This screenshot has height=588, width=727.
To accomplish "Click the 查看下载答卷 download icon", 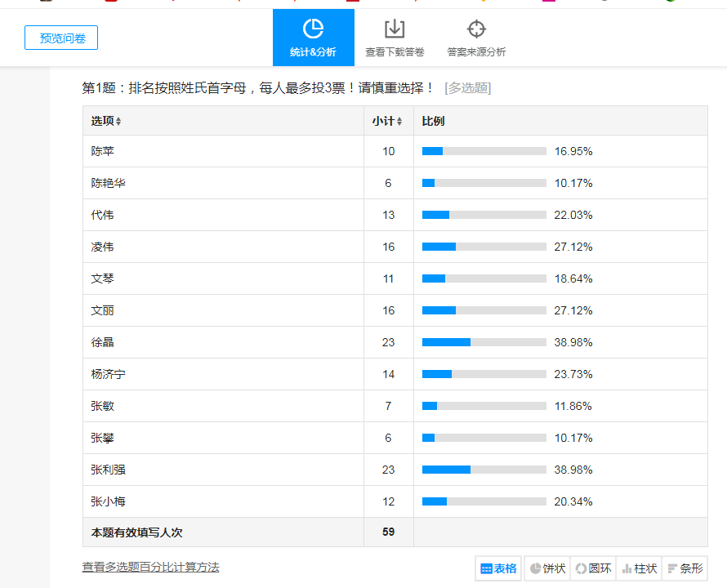I will pos(395,29).
